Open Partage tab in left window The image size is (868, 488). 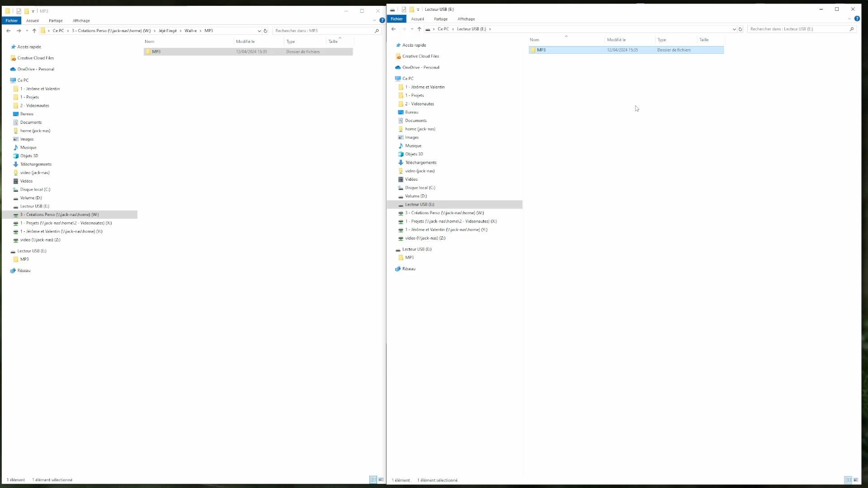pyautogui.click(x=56, y=20)
